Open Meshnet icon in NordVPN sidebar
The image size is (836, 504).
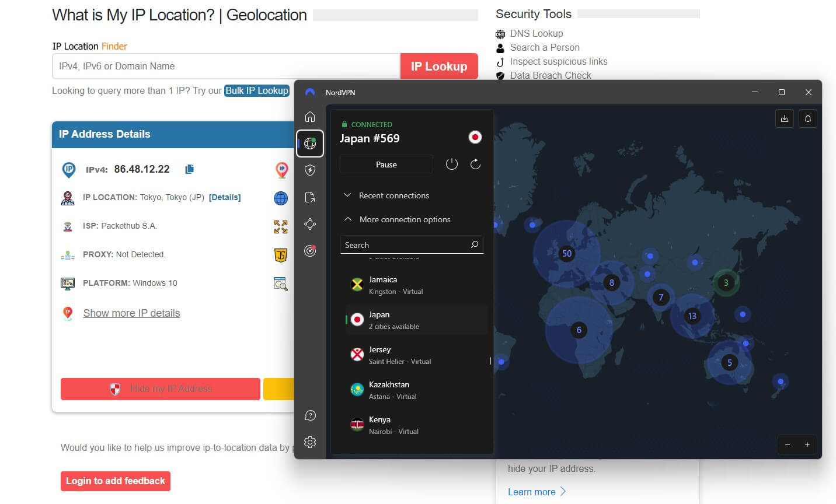(310, 224)
